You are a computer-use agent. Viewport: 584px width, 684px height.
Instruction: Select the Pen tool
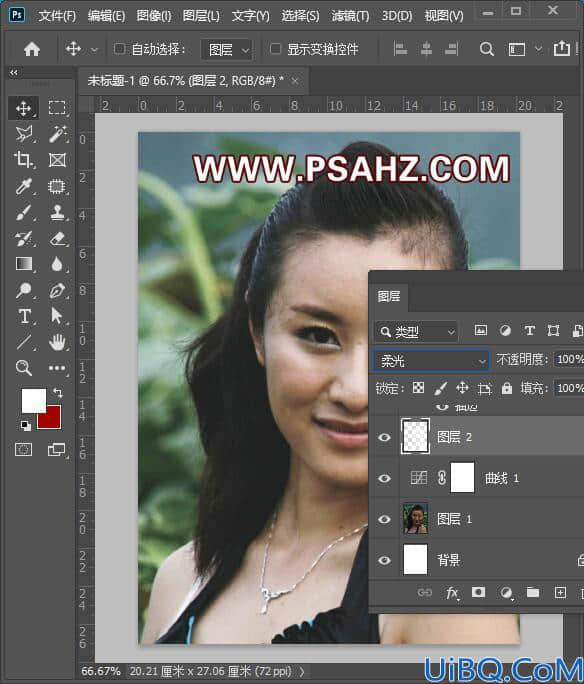[57, 290]
